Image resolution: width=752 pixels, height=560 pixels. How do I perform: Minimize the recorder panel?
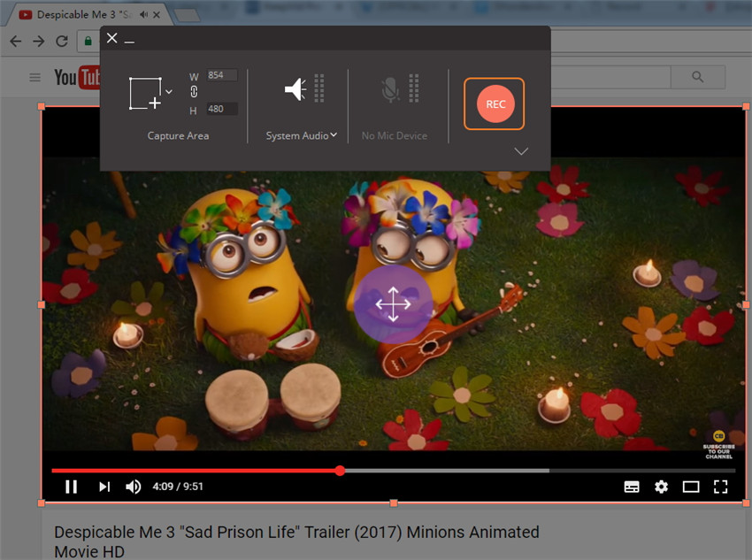tap(129, 42)
